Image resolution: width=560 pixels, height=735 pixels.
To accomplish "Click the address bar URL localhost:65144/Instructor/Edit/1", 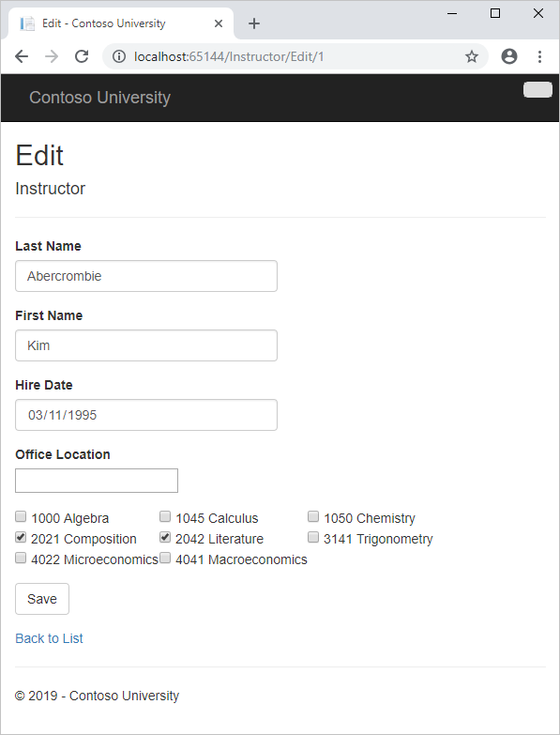I will tap(229, 56).
